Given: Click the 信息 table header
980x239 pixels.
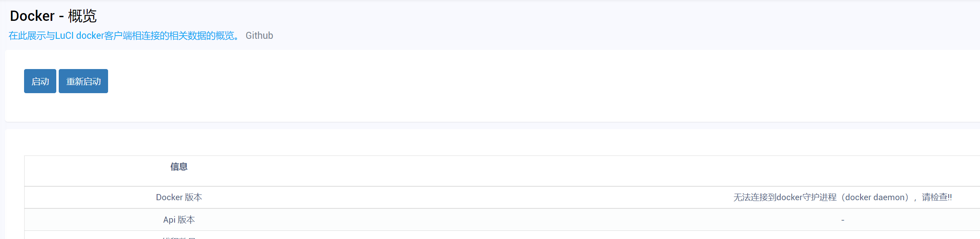Looking at the screenshot, I should [179, 167].
